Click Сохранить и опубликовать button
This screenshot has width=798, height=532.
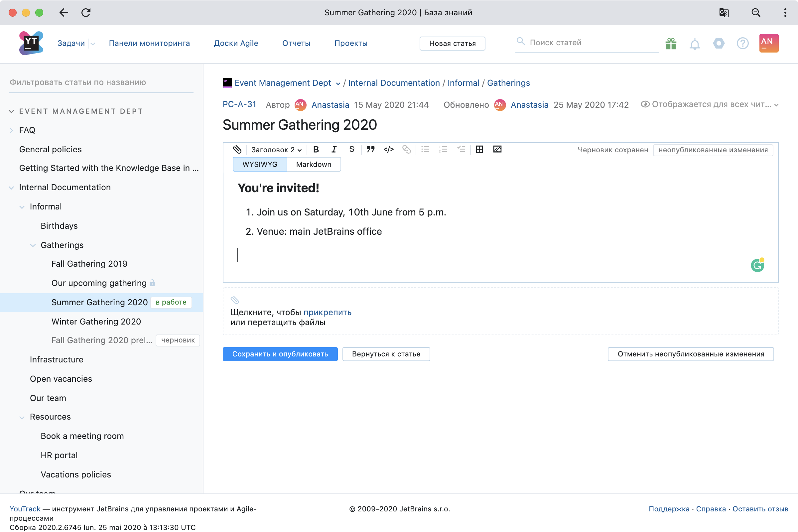pos(280,354)
